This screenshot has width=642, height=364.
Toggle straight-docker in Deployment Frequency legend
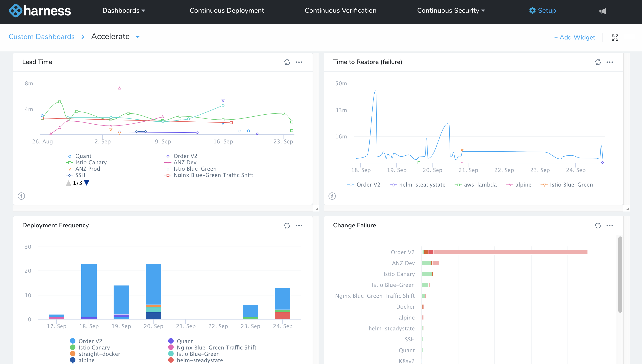(95, 354)
